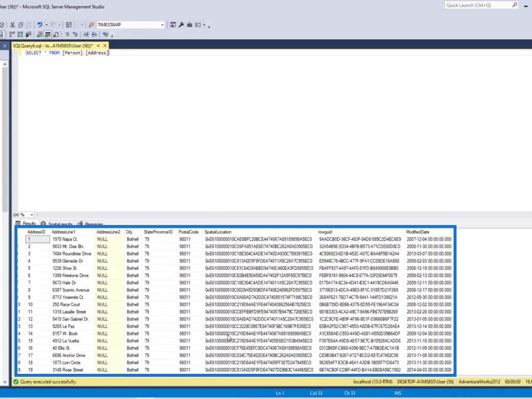Open the standard toolbar overflow options

coord(209,27)
